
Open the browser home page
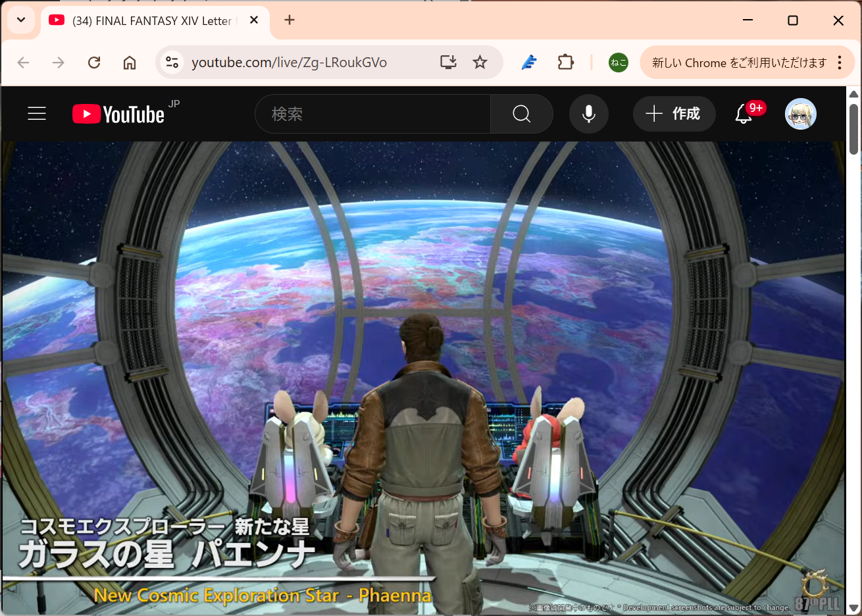tap(130, 63)
